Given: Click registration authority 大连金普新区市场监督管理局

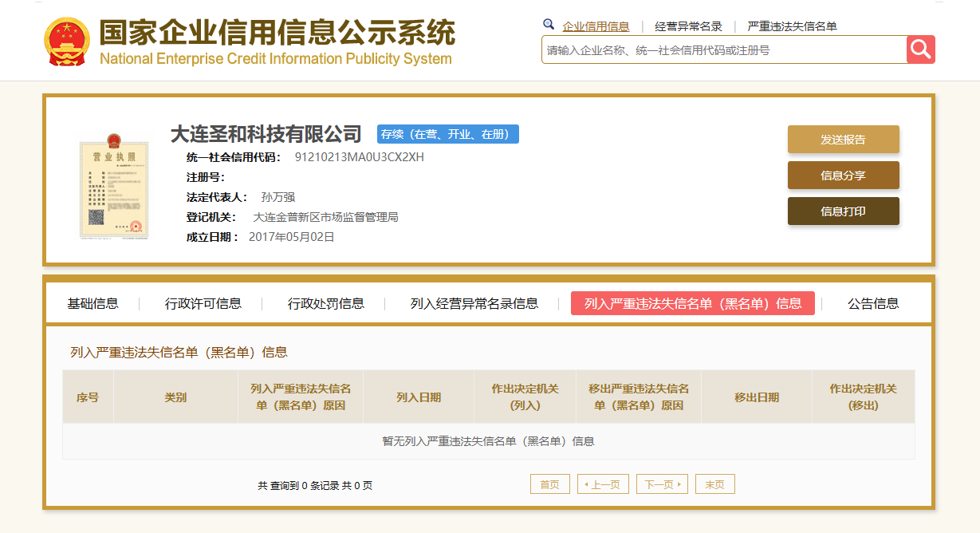Looking at the screenshot, I should [325, 217].
